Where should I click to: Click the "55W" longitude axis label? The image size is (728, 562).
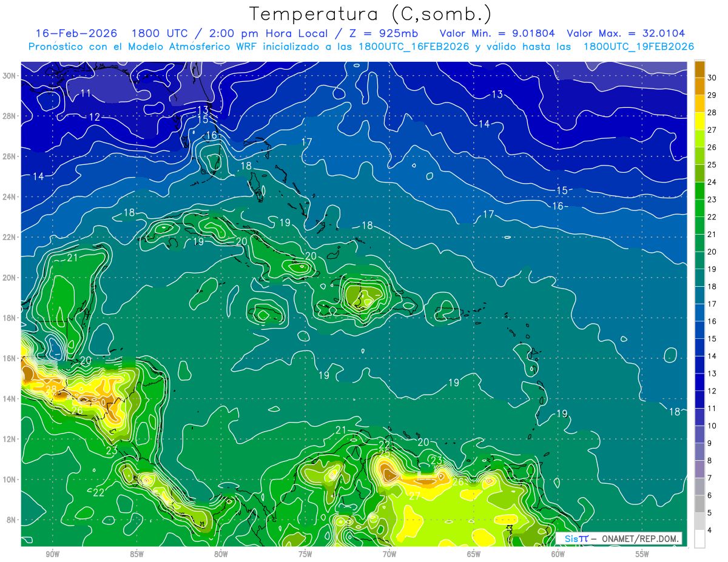click(642, 555)
